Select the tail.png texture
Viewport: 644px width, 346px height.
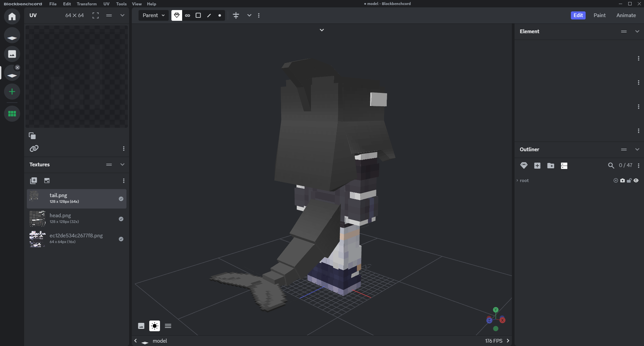76,198
